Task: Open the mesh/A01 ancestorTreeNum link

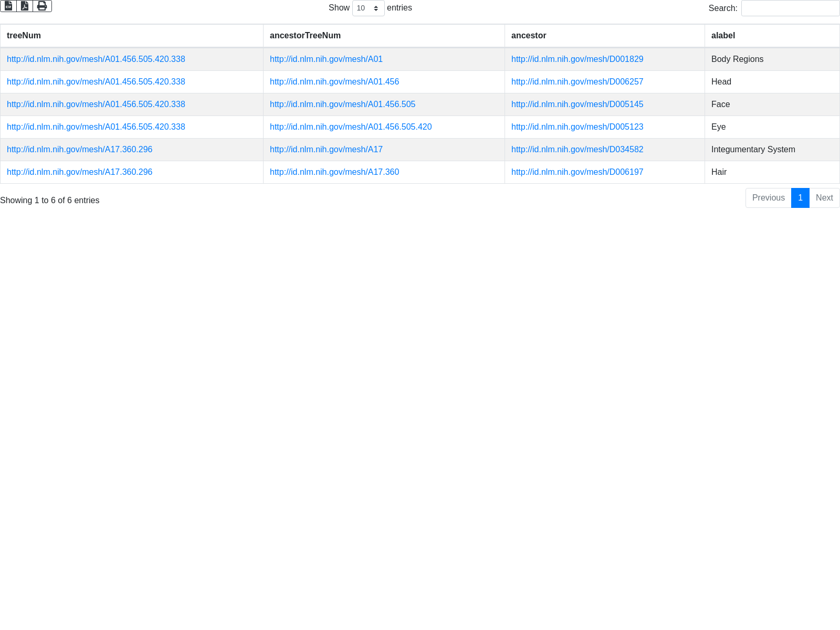Action: (326, 59)
